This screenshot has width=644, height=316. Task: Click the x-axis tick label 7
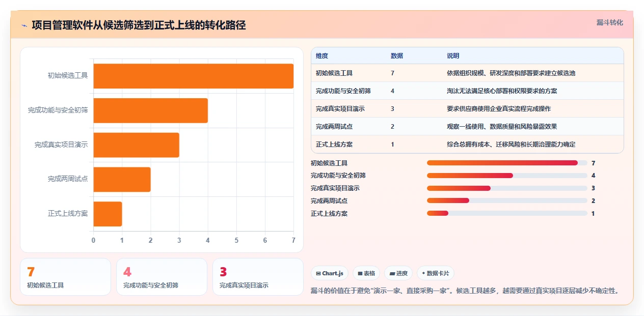293,240
